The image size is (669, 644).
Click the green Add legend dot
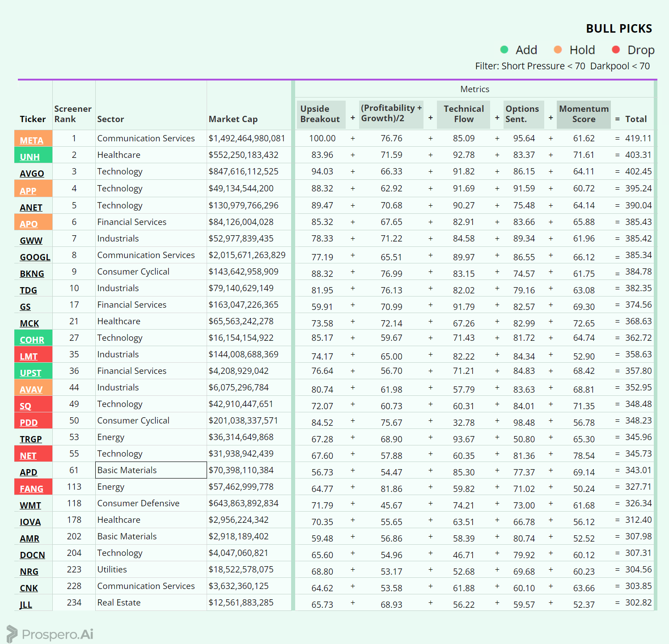(504, 50)
